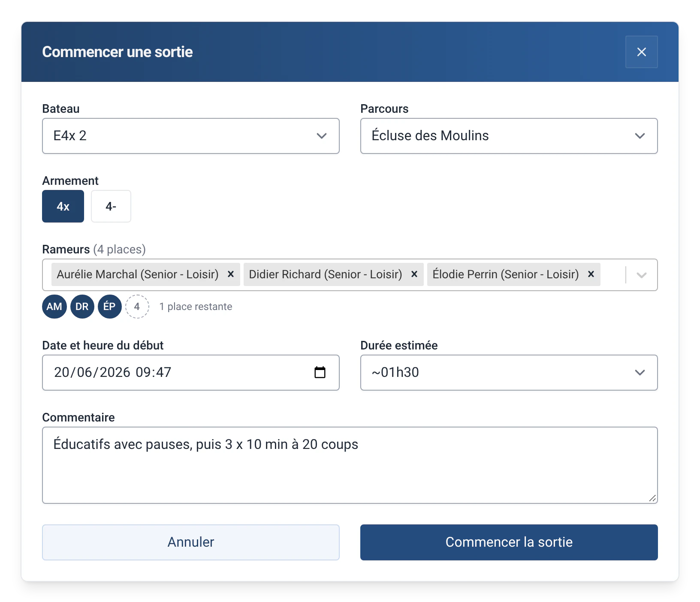Open the Durée estimée dropdown ~01h30
The width and height of the screenshot is (700, 602).
coord(509,373)
